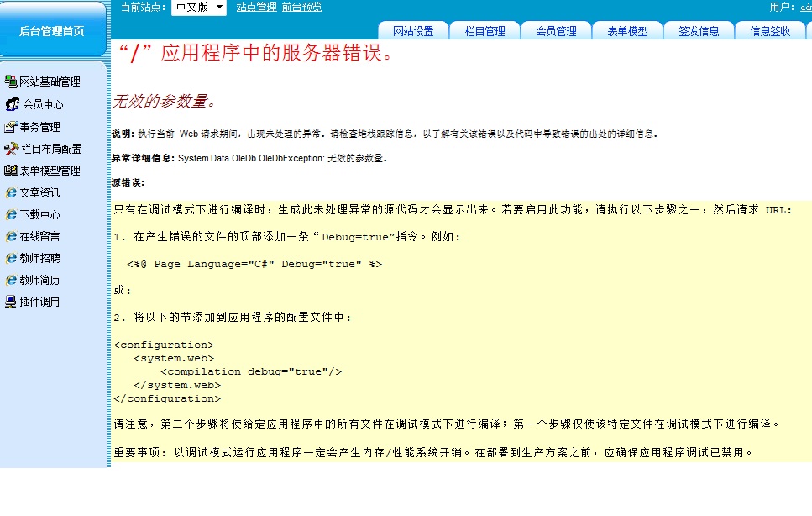
Task: Open the 会员管理 tab
Action: click(x=556, y=31)
